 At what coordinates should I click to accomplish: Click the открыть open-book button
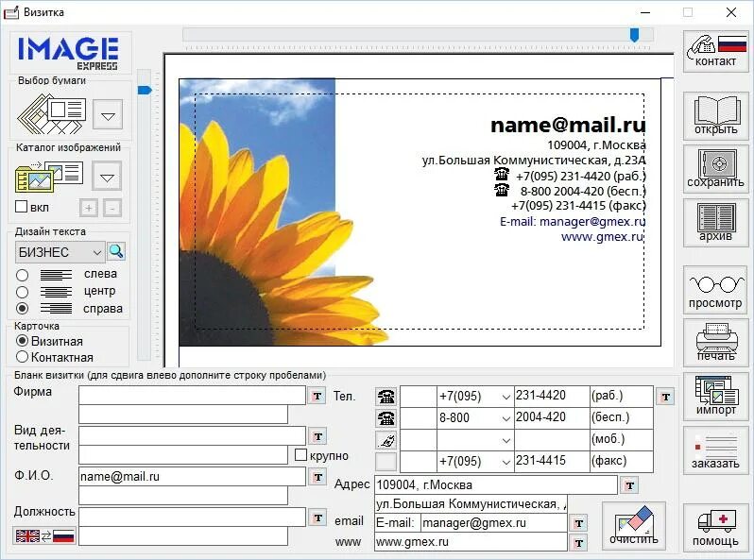coord(715,116)
